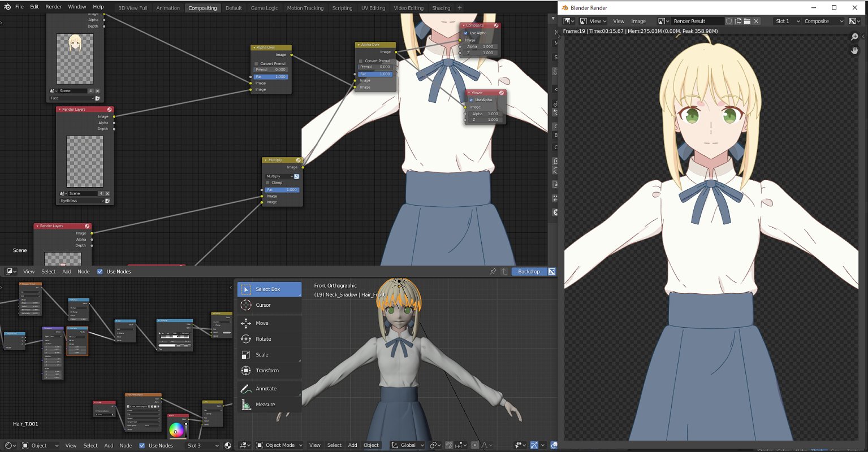Uncheck Use Alpha on the Viewer node
The width and height of the screenshot is (868, 452).
point(471,100)
